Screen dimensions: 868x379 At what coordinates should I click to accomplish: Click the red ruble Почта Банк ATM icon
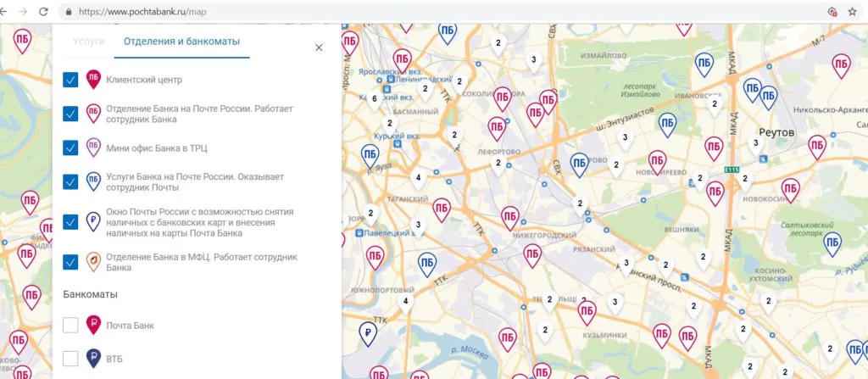(x=93, y=325)
